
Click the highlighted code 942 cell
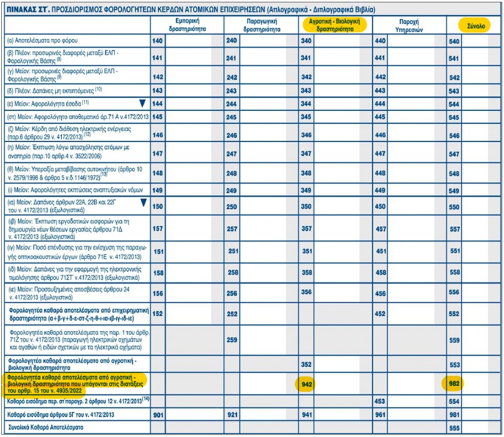tap(307, 383)
